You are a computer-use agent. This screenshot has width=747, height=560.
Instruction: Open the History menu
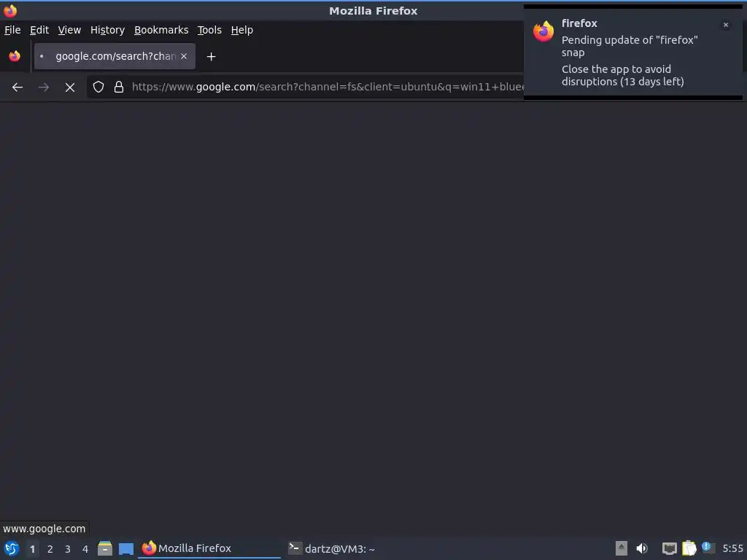coord(107,30)
